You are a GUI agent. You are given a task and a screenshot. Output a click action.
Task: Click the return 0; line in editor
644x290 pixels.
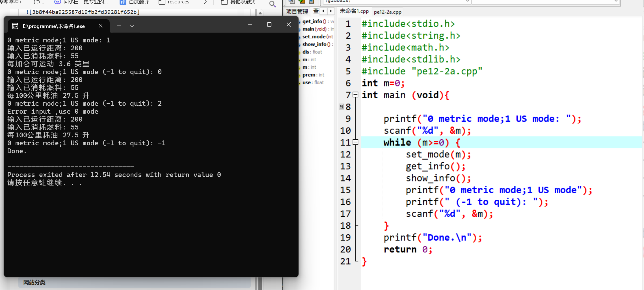pos(408,249)
